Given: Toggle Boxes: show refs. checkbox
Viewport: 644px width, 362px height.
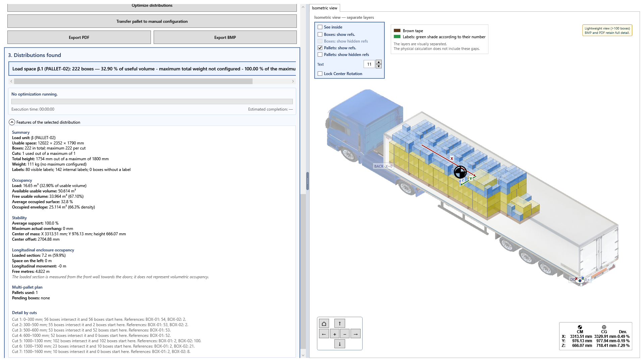Looking at the screenshot, I should click(x=320, y=35).
